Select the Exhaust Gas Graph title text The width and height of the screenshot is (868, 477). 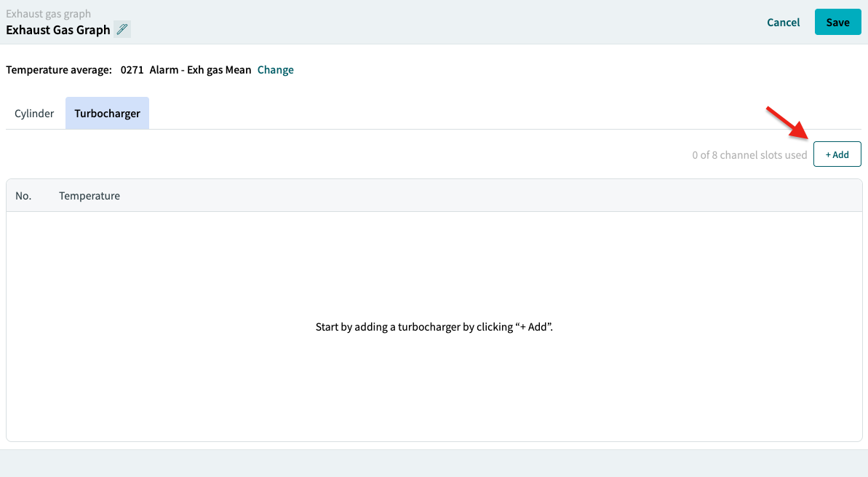[x=58, y=30]
